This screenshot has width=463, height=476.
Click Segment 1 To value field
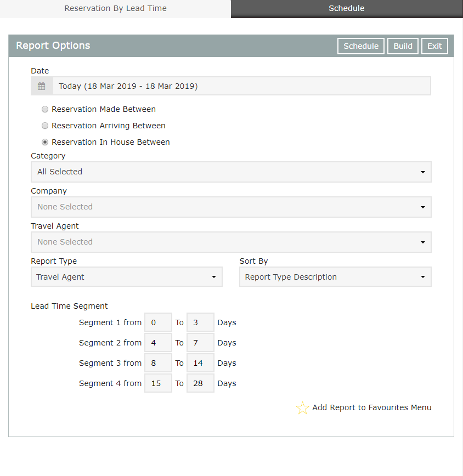coord(200,322)
